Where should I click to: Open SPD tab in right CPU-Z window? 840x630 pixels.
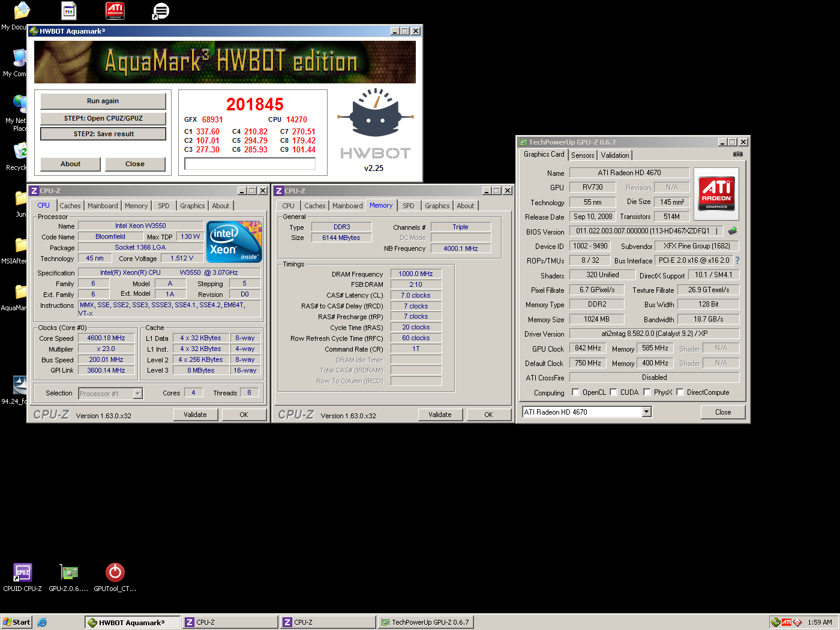[x=409, y=206]
